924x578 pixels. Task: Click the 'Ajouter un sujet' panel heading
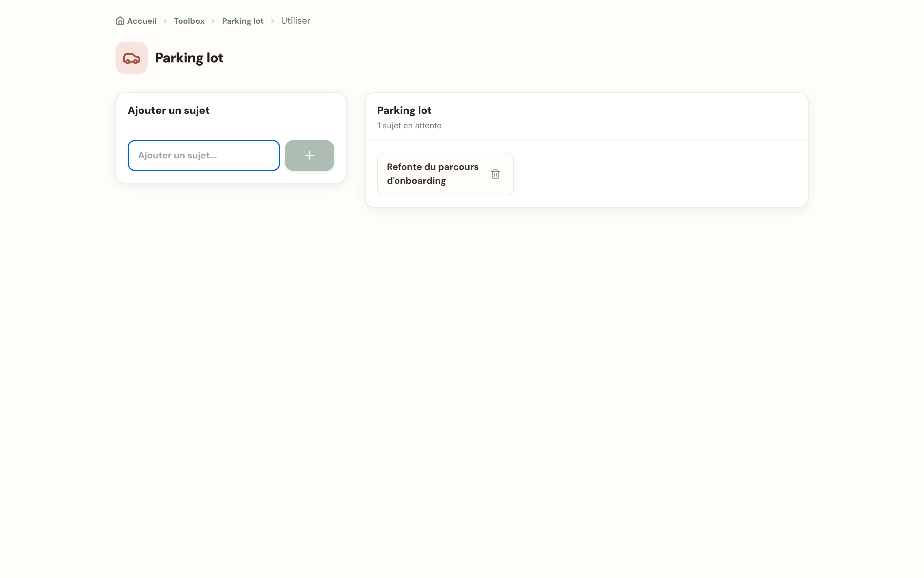168,110
